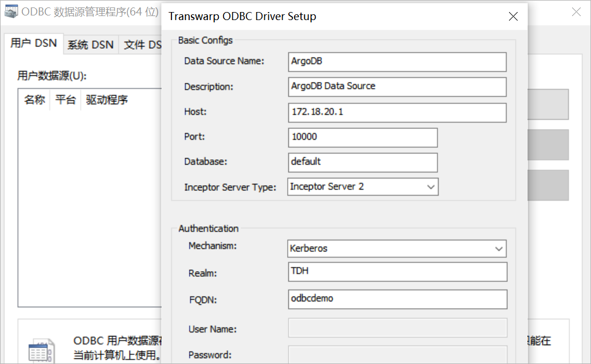591x364 pixels.
Task: Click the Data Source Name label
Action: coord(224,61)
